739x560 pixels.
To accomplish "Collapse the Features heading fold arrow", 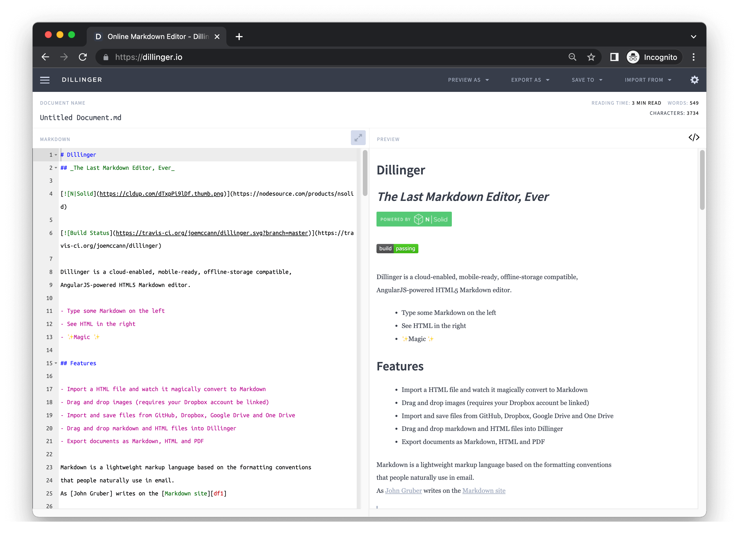I will click(56, 363).
